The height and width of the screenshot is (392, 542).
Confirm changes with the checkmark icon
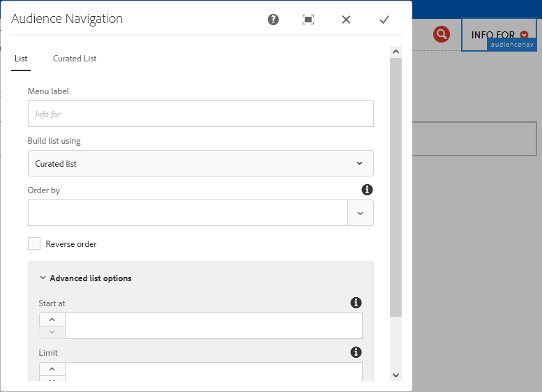pyautogui.click(x=384, y=20)
